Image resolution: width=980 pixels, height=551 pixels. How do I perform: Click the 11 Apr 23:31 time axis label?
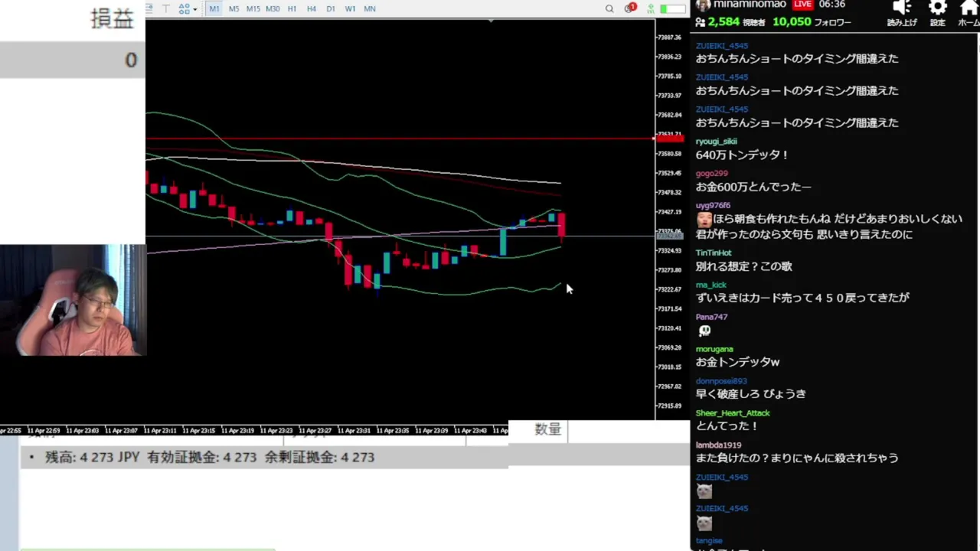point(354,431)
